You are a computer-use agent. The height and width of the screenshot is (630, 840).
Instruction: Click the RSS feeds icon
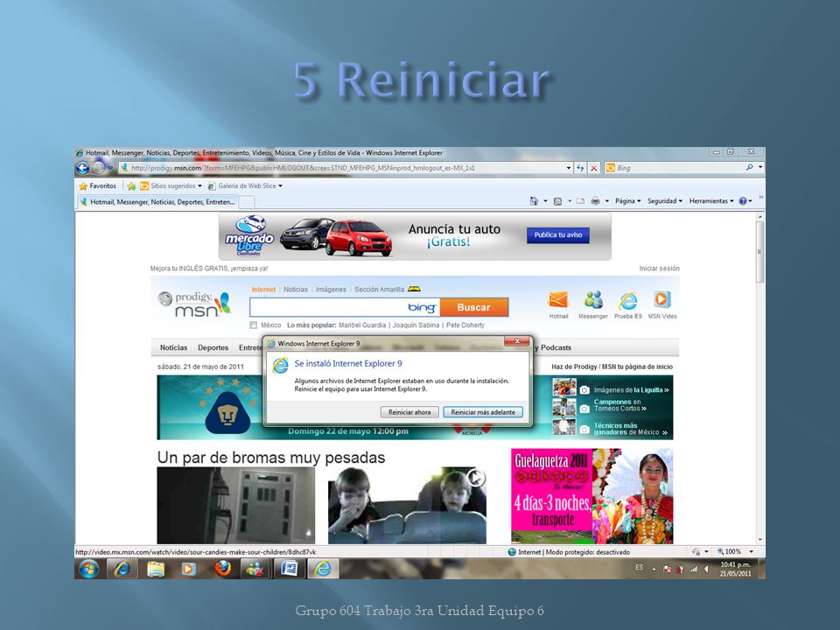pos(557,201)
